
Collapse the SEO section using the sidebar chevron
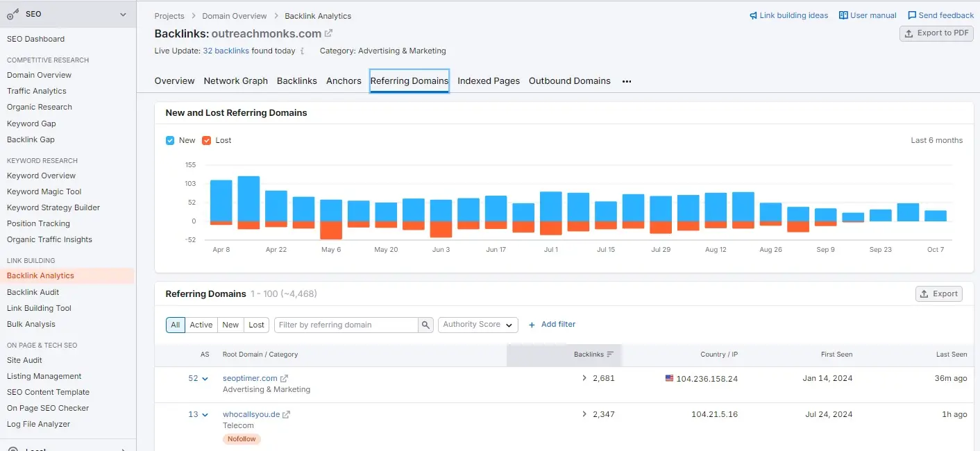coord(123,13)
